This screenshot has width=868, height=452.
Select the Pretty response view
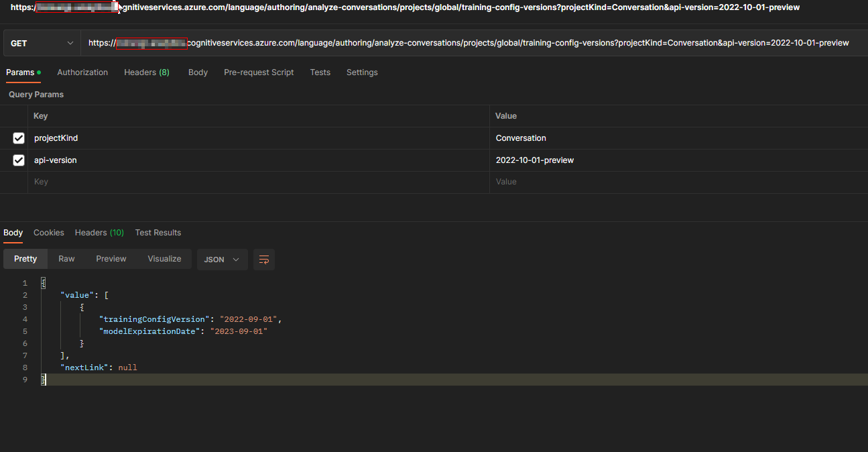(25, 258)
